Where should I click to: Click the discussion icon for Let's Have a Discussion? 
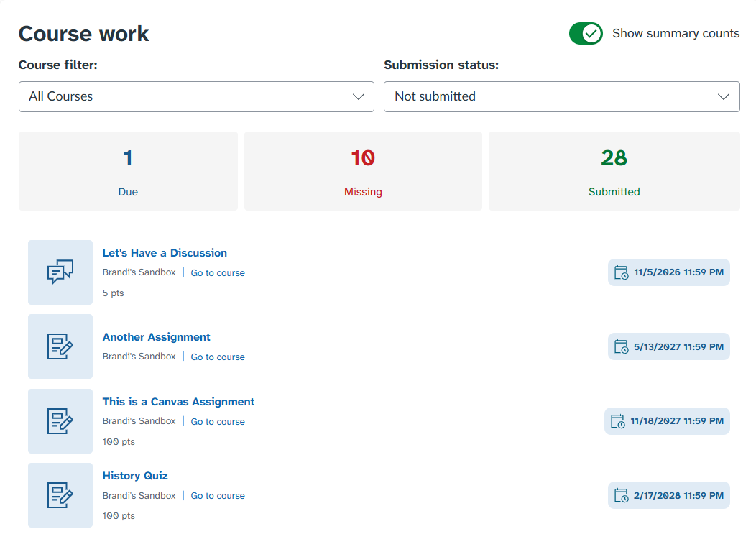click(60, 272)
